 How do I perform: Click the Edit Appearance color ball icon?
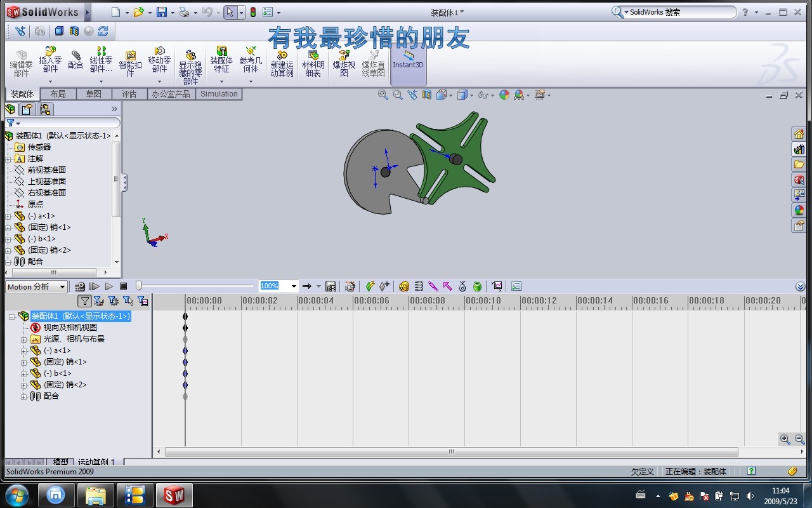point(504,95)
